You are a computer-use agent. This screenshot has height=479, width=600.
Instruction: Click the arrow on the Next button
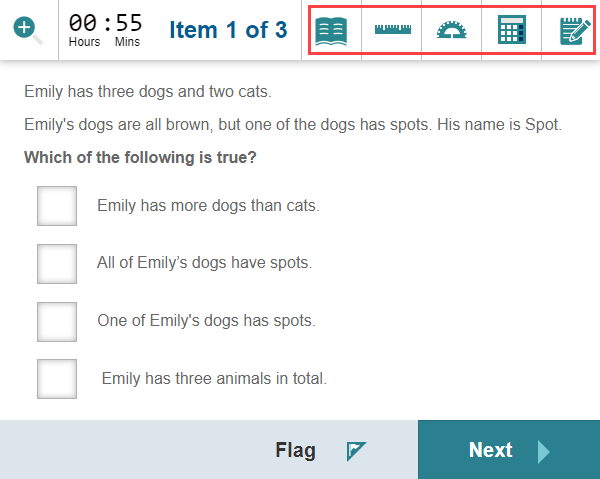(543, 451)
